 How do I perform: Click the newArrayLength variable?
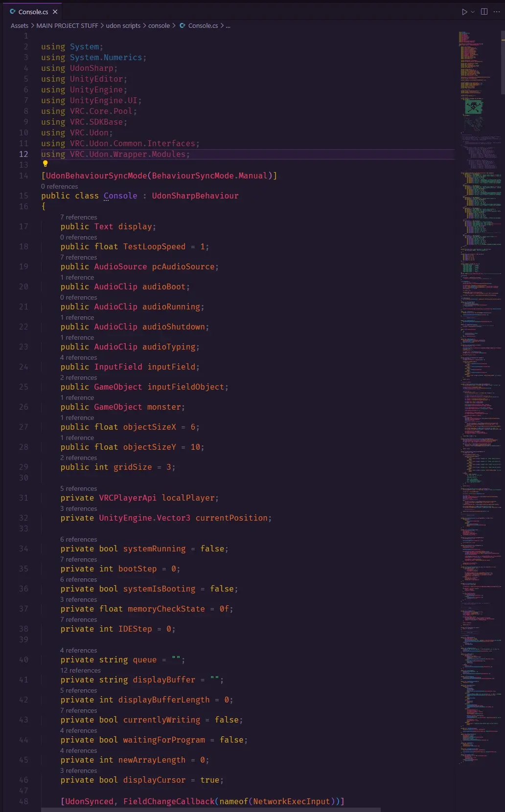point(152,760)
